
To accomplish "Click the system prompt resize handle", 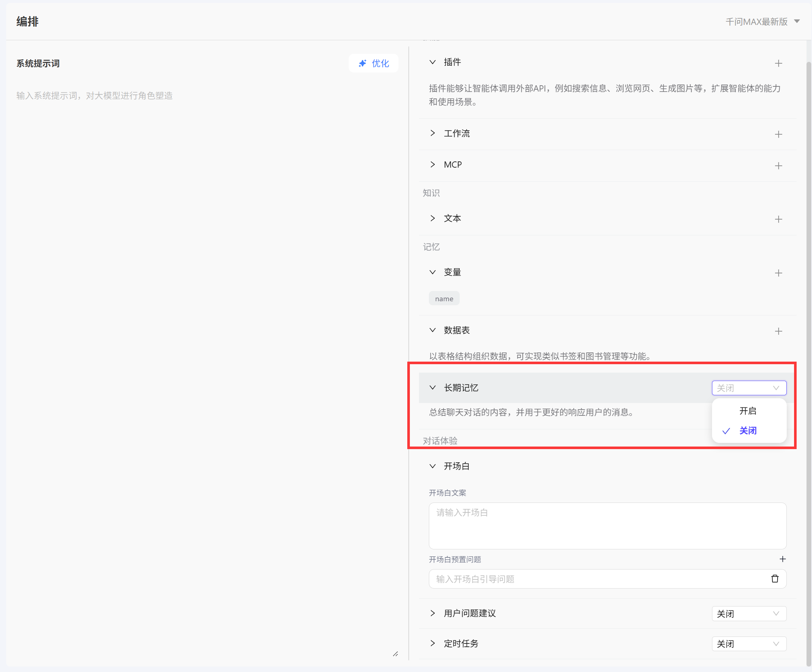I will click(x=395, y=654).
